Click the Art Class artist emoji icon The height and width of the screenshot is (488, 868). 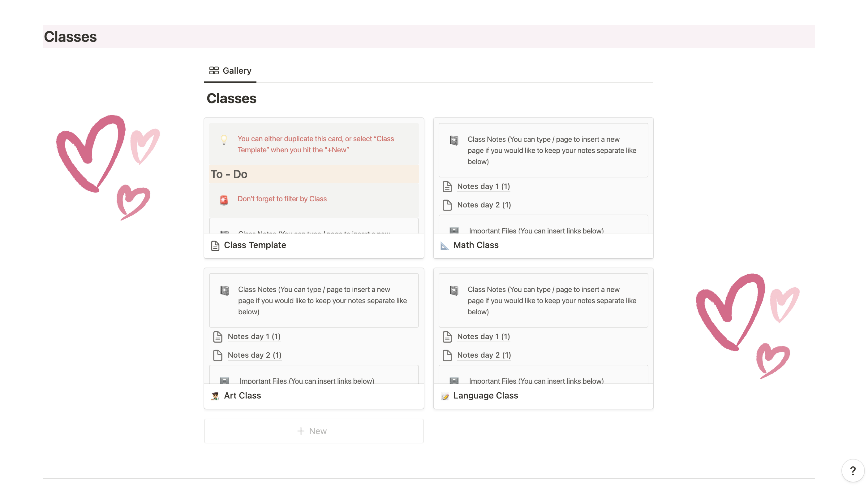tap(215, 396)
